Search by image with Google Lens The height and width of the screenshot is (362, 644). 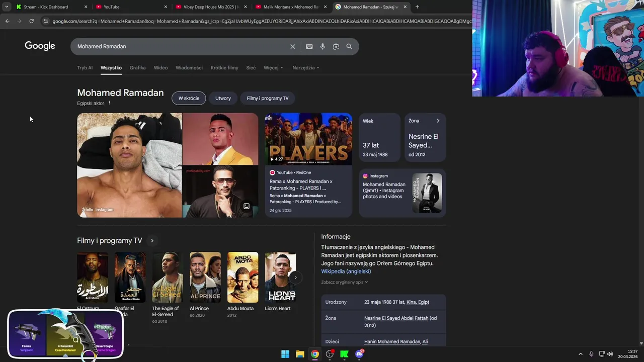coord(336,46)
